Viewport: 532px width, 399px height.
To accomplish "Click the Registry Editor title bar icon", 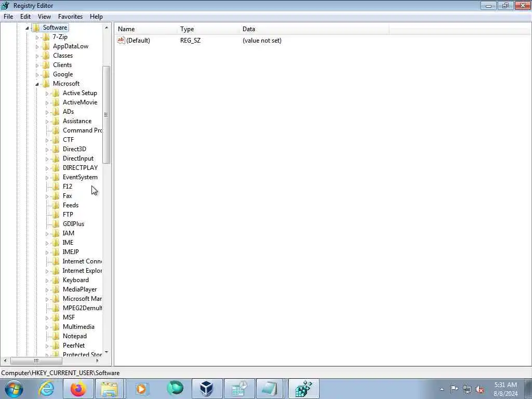I will 5,5.
